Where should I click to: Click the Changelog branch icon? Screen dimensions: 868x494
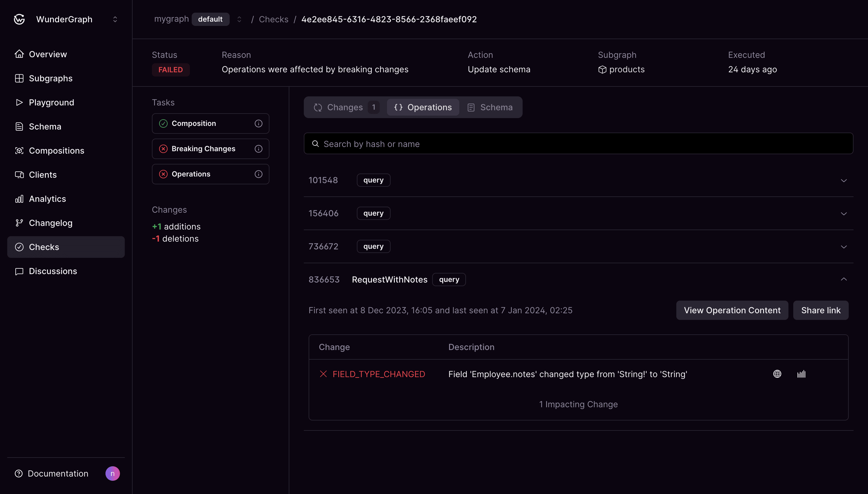(x=19, y=223)
